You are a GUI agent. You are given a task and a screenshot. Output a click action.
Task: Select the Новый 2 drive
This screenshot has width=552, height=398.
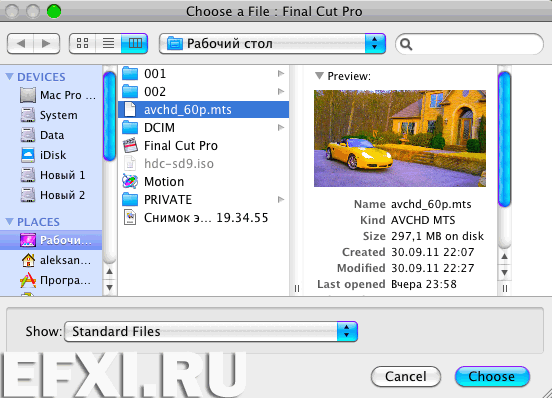point(52,195)
